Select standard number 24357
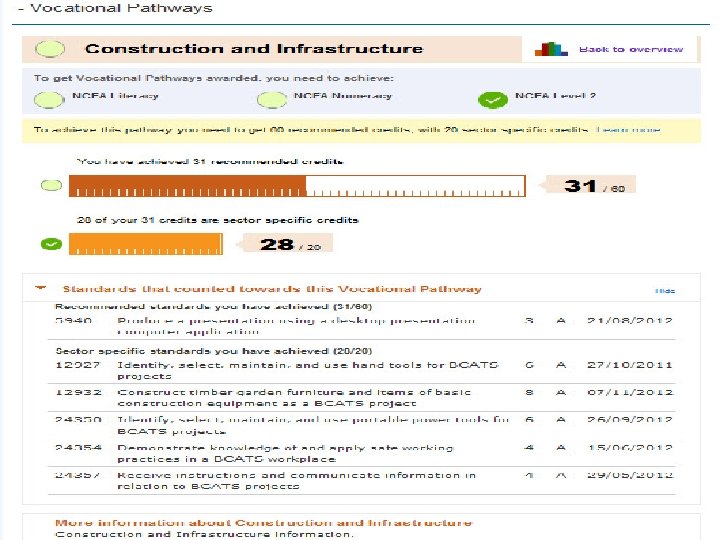 [x=77, y=475]
